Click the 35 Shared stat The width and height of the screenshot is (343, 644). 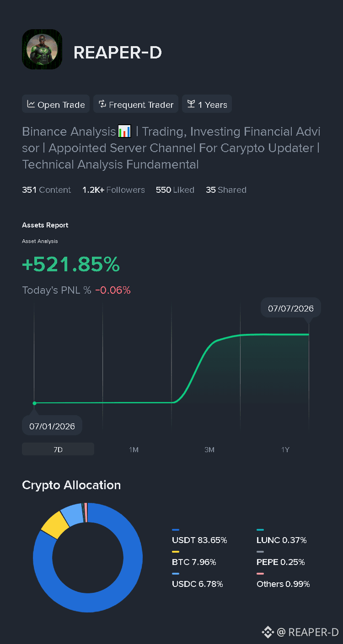coord(226,190)
